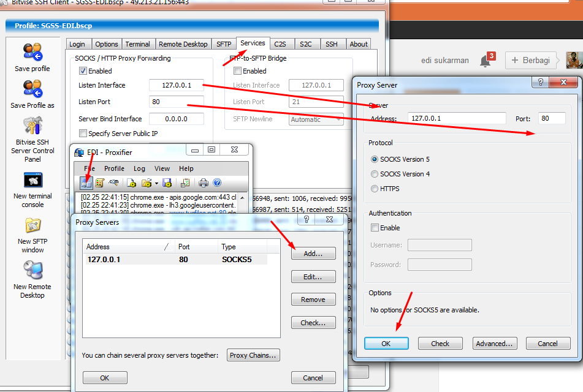Image resolution: width=583 pixels, height=392 pixels.
Task: Confirm with OK in Proxy Server dialog
Action: [386, 344]
